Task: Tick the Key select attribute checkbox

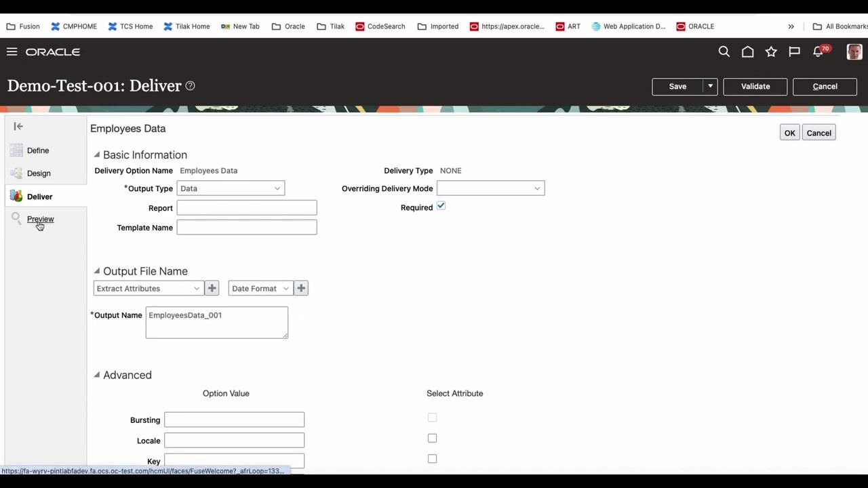Action: [x=432, y=459]
